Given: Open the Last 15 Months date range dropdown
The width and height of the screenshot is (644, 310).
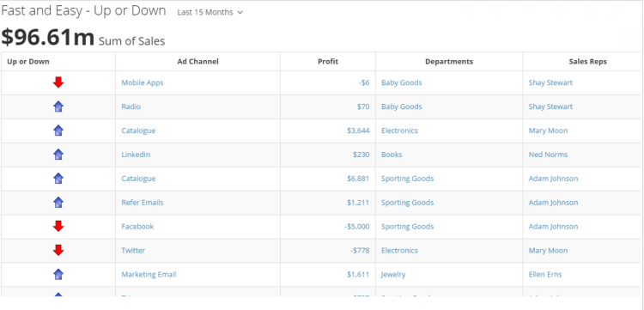Looking at the screenshot, I should [x=210, y=12].
